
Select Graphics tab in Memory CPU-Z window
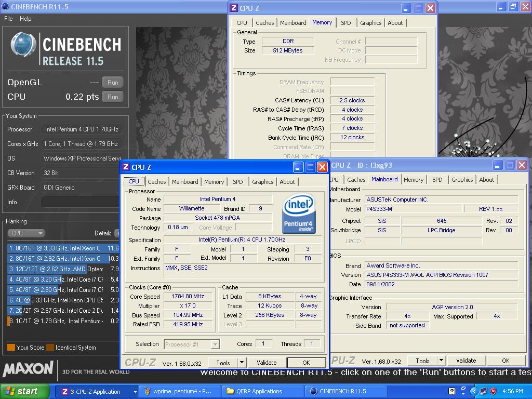(370, 23)
